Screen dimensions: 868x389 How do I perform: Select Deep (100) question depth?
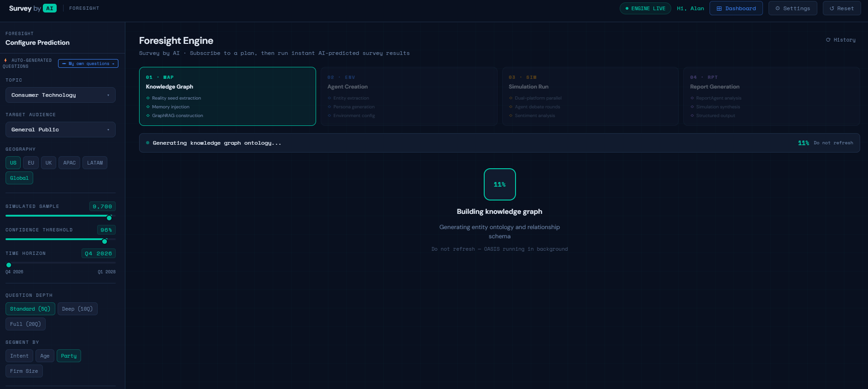click(78, 309)
